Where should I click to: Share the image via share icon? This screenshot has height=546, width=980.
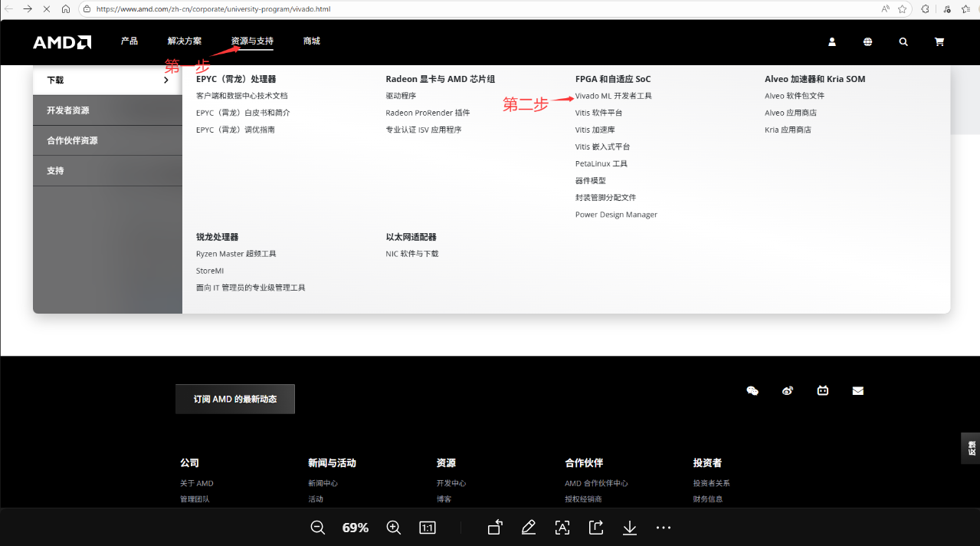(x=596, y=528)
